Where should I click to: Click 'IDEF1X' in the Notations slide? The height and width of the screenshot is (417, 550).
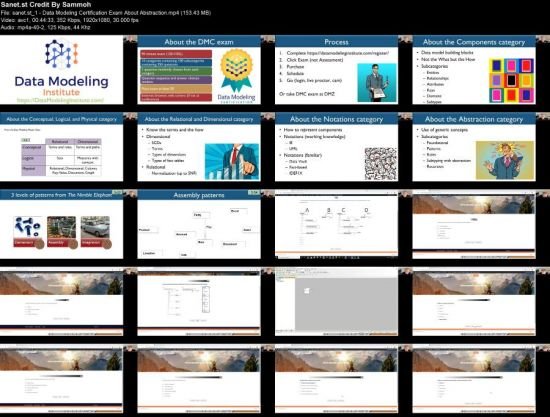coord(296,173)
